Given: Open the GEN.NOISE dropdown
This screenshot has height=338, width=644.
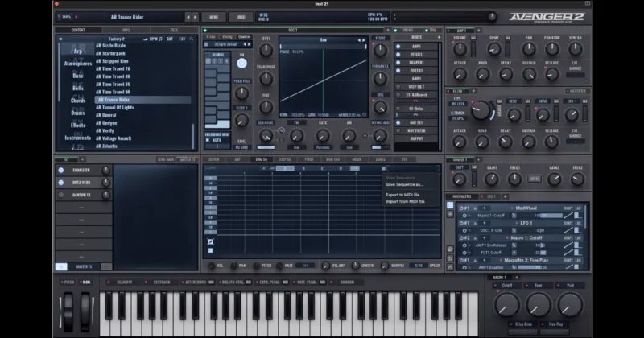Looking at the screenshot, I should [x=266, y=123].
